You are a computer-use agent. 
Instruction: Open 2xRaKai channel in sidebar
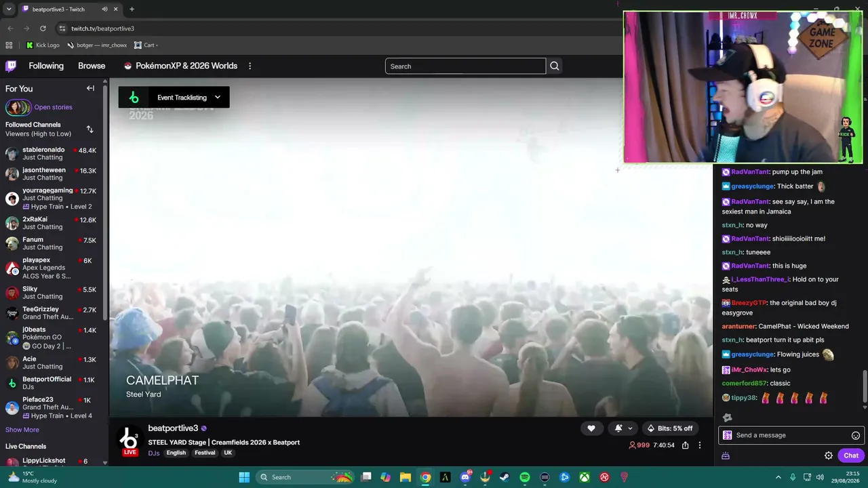(x=51, y=223)
